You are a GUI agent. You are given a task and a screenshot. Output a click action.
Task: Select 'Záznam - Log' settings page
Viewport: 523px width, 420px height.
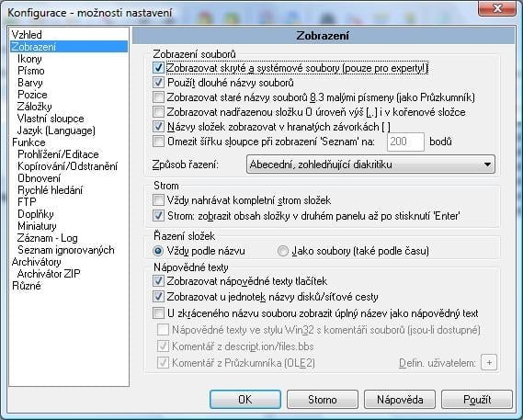point(48,238)
